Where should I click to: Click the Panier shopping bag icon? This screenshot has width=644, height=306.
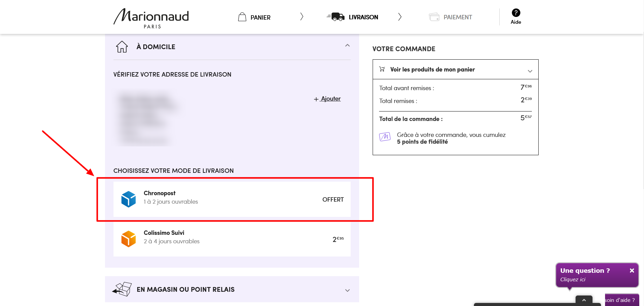(242, 17)
